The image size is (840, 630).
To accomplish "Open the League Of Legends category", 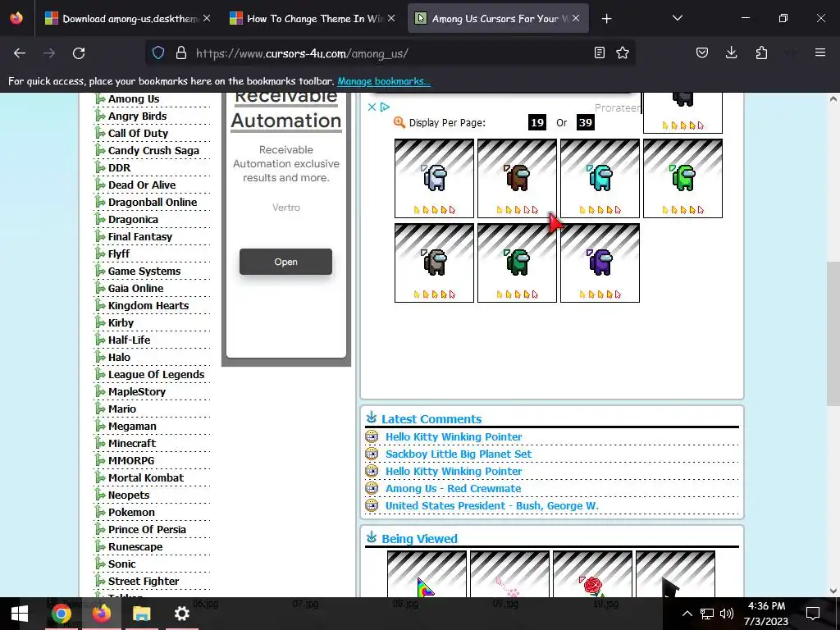I will coord(156,374).
